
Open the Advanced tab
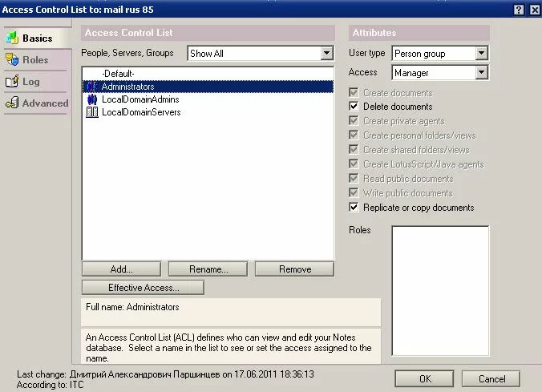(x=45, y=103)
